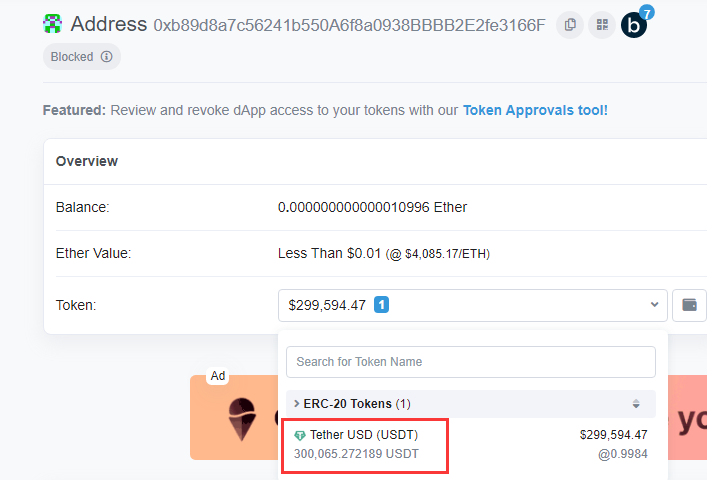Open the wallet token holdings icon
The width and height of the screenshot is (707, 480).
689,305
